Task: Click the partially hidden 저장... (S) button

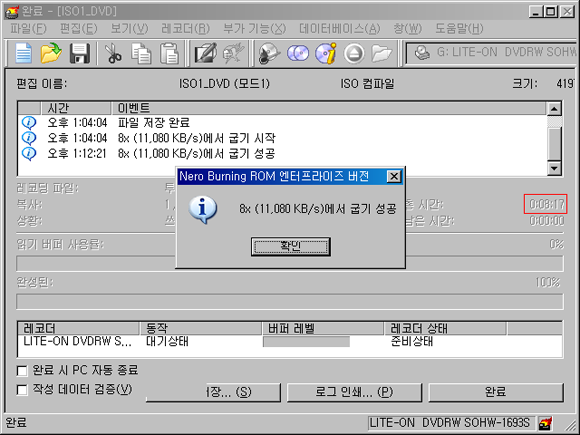Action: 213,392
